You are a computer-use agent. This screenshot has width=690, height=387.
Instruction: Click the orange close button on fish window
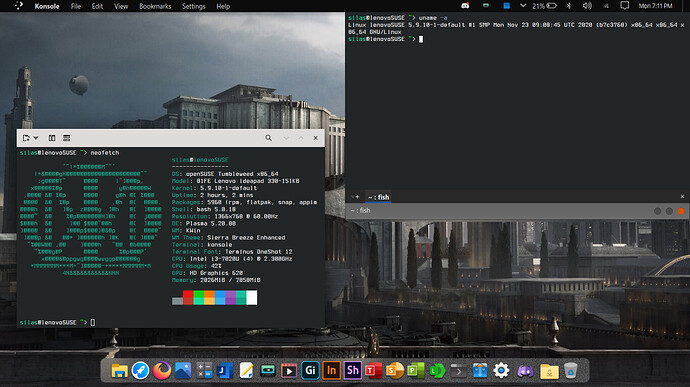681,211
